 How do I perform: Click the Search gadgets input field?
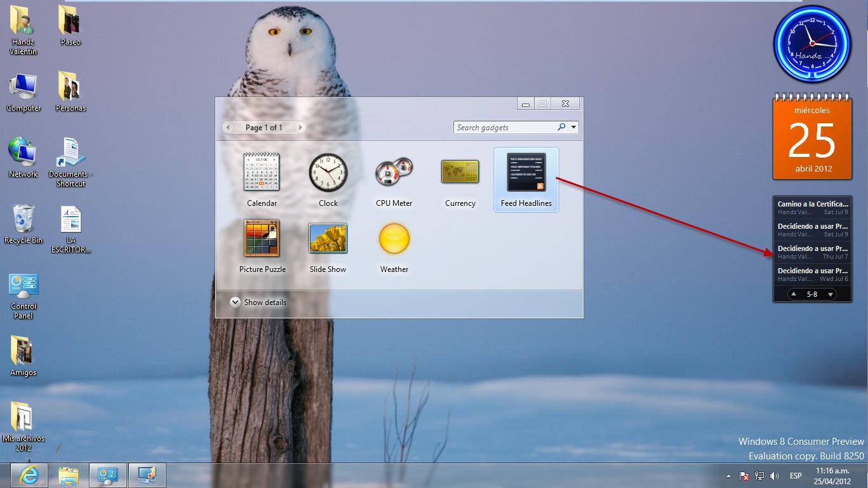click(x=505, y=128)
